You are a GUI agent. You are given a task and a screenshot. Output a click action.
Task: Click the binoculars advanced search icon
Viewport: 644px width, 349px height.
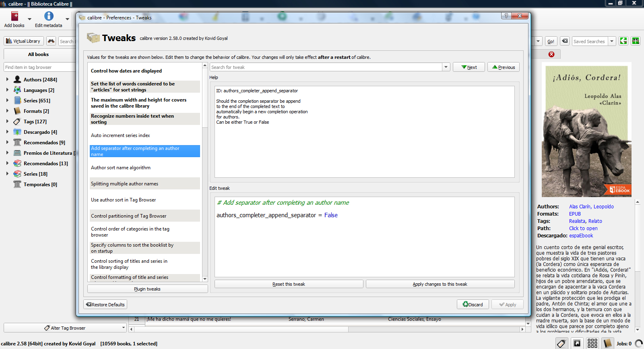click(x=51, y=41)
